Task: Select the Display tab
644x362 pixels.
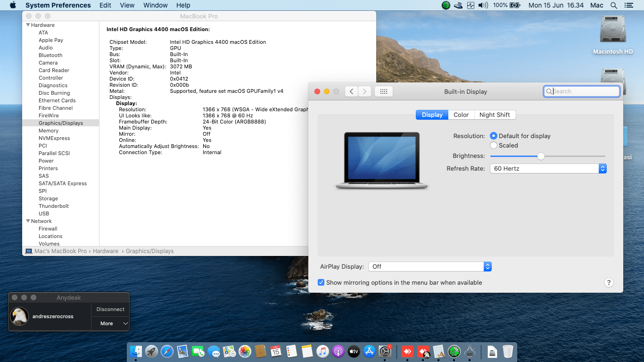Action: [432, 115]
